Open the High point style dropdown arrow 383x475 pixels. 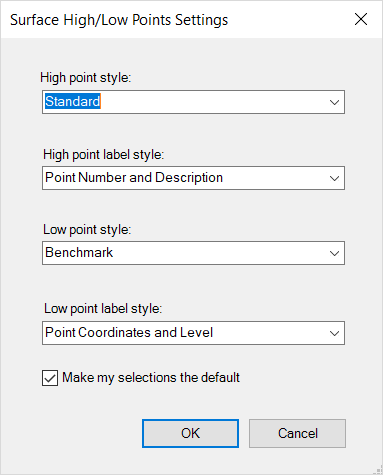click(x=334, y=102)
